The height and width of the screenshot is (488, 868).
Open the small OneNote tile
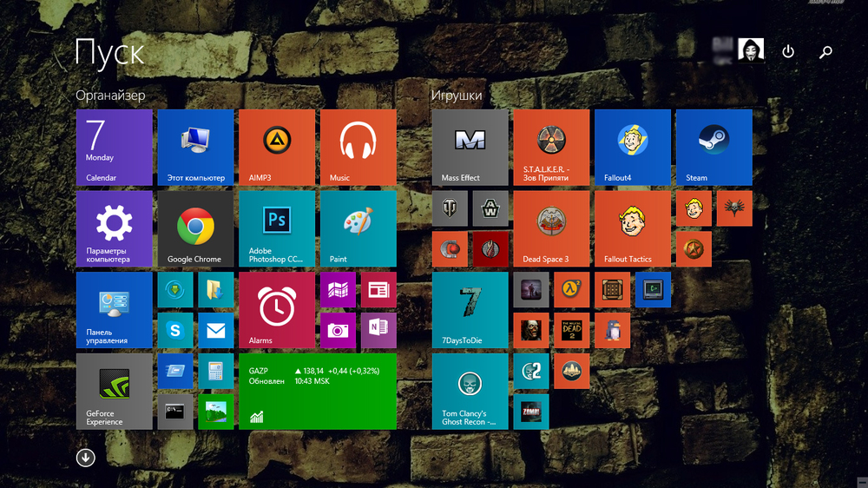378,331
